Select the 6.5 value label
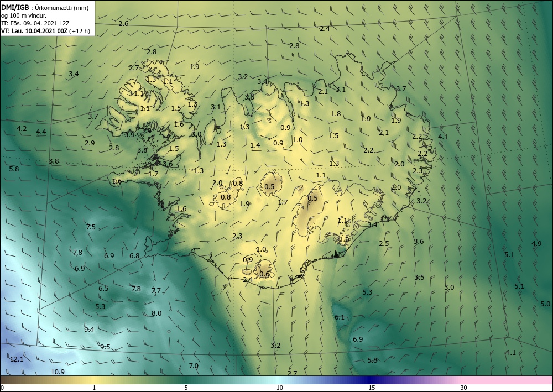 103,289
